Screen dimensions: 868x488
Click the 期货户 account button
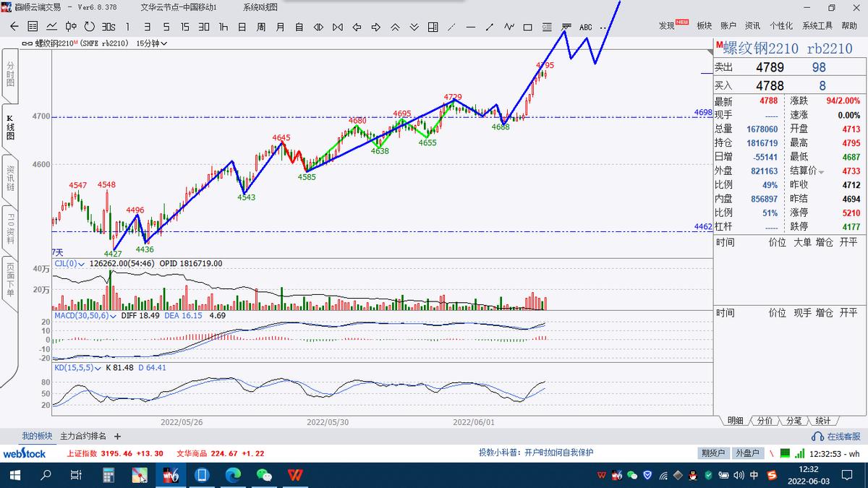(712, 453)
